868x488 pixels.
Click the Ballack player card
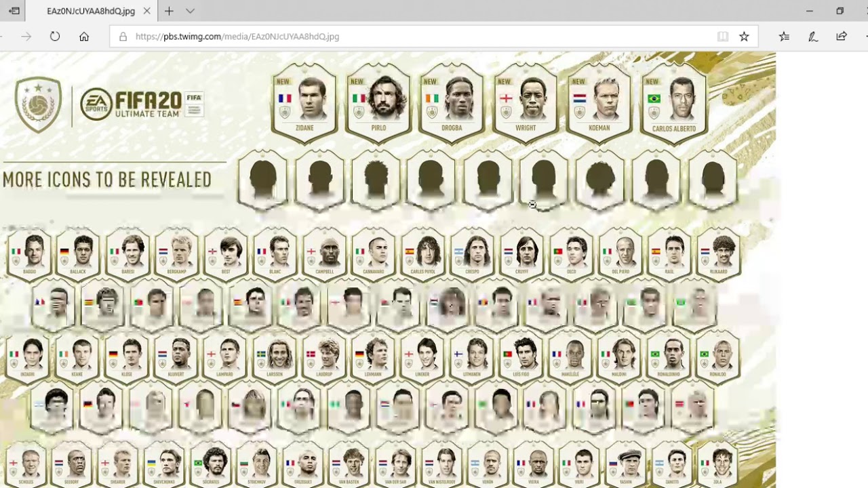click(78, 253)
